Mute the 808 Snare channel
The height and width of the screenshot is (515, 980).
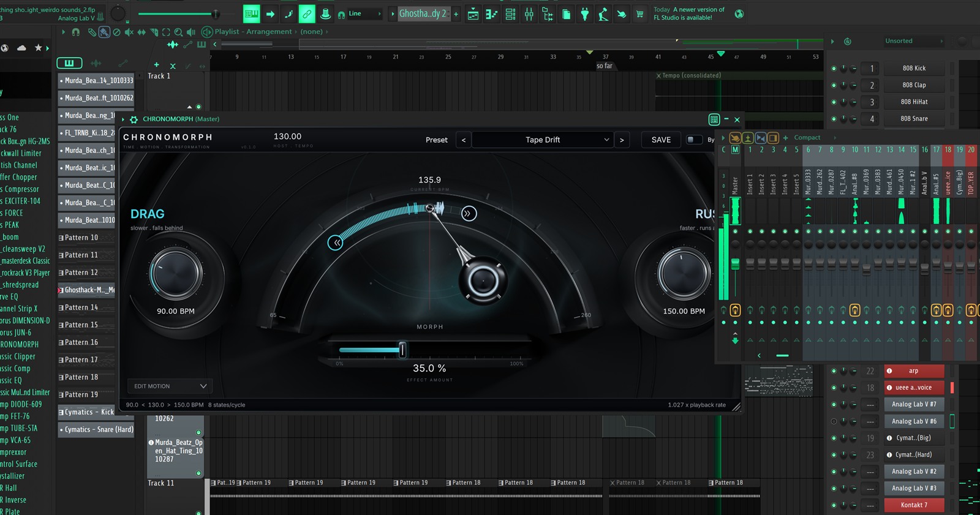pos(834,119)
